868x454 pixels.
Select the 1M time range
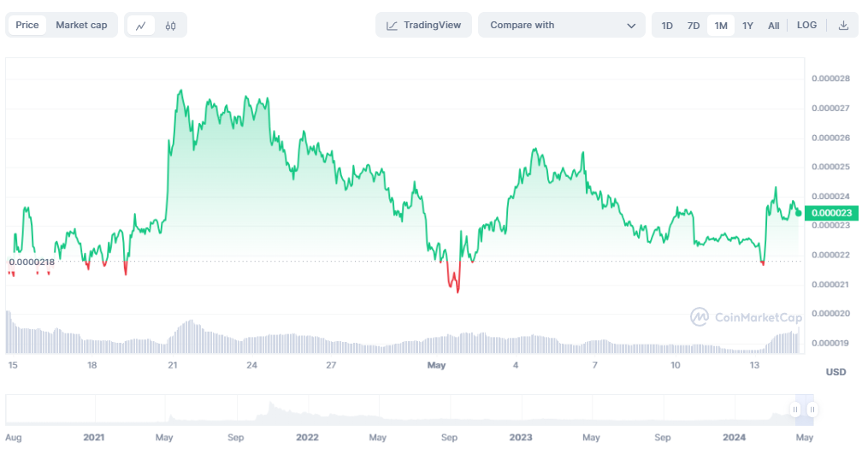coord(721,26)
